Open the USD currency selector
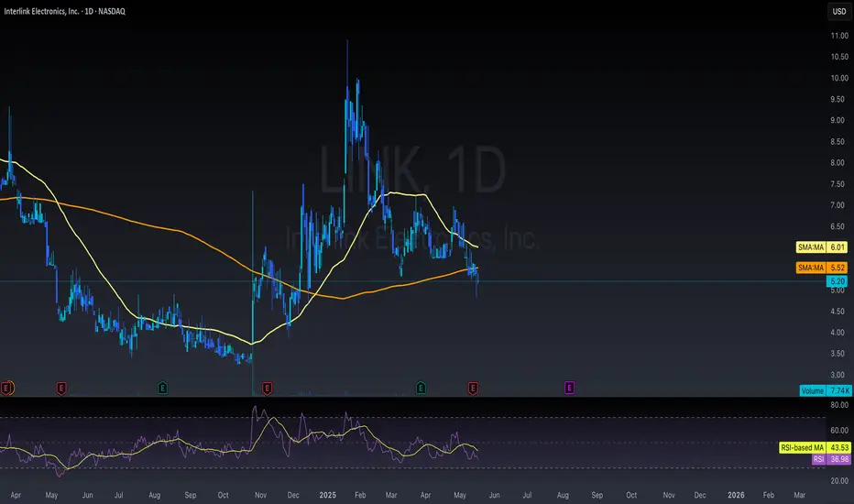Image resolution: width=854 pixels, height=504 pixels. [839, 11]
